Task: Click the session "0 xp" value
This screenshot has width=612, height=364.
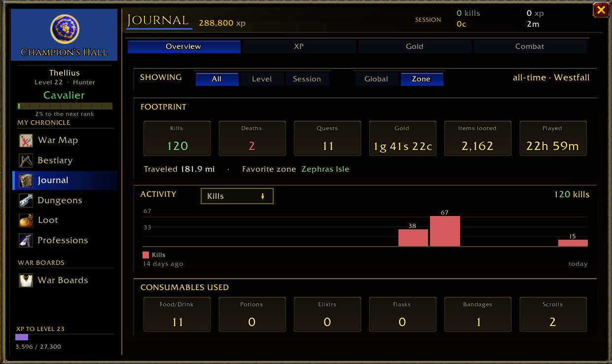Action: [x=536, y=13]
